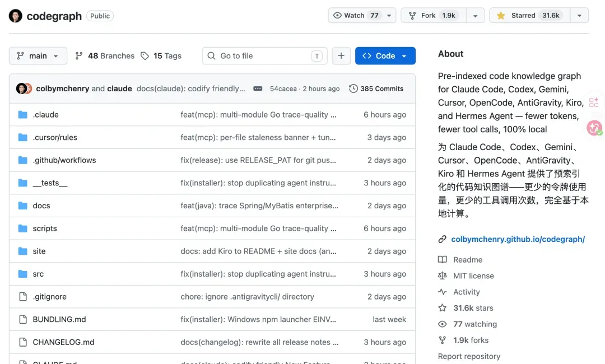Open the 31.6k stars link

tap(473, 308)
